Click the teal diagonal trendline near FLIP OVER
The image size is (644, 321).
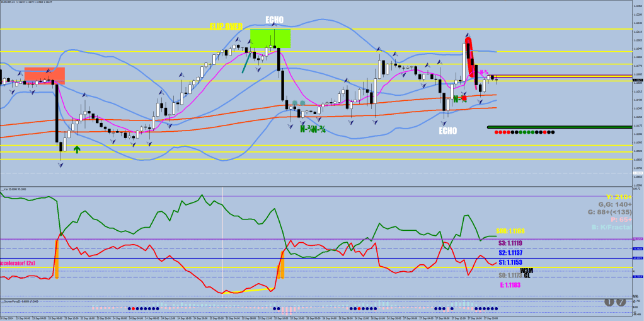click(x=246, y=63)
